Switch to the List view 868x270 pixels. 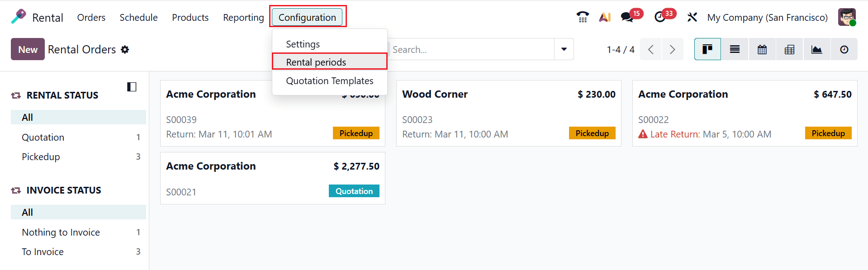pos(734,49)
